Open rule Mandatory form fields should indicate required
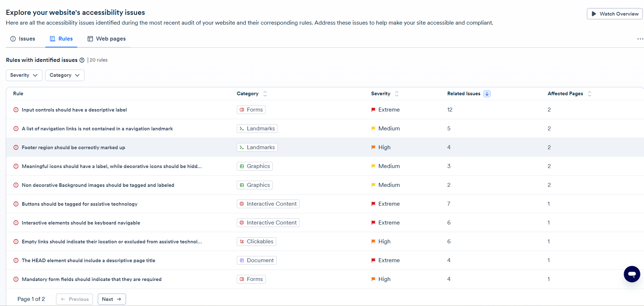The image size is (644, 306). point(92,279)
